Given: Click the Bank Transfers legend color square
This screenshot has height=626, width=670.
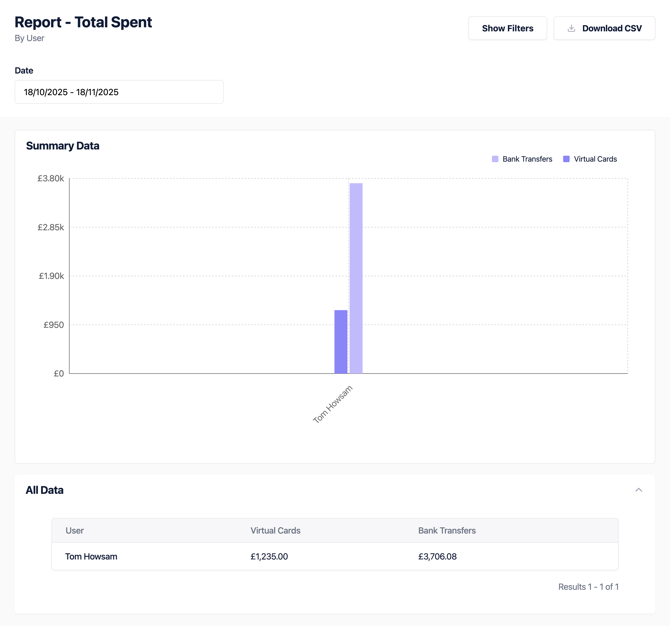Looking at the screenshot, I should click(x=495, y=159).
